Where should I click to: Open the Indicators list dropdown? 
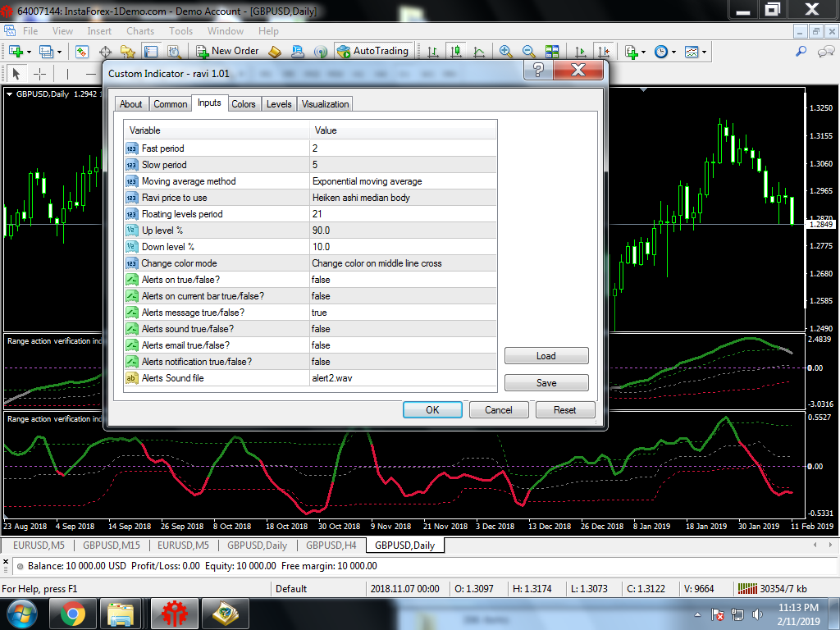click(x=635, y=52)
